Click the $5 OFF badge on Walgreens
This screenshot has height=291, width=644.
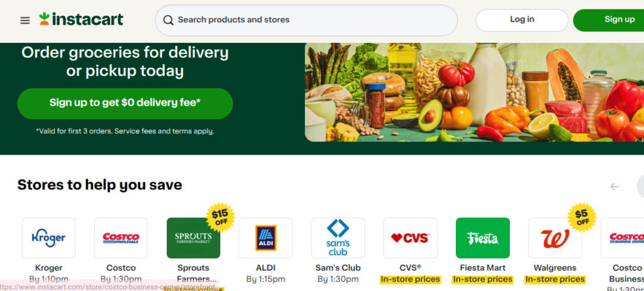click(582, 217)
